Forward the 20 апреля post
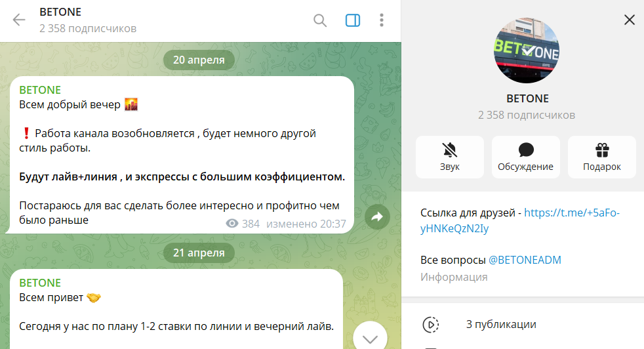644x349 pixels. tap(377, 216)
